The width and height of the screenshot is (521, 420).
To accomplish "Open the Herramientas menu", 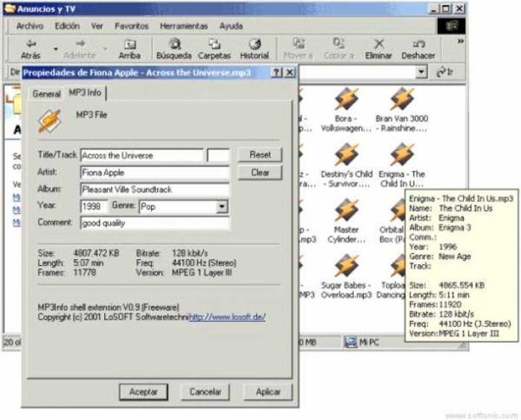I will [x=184, y=26].
